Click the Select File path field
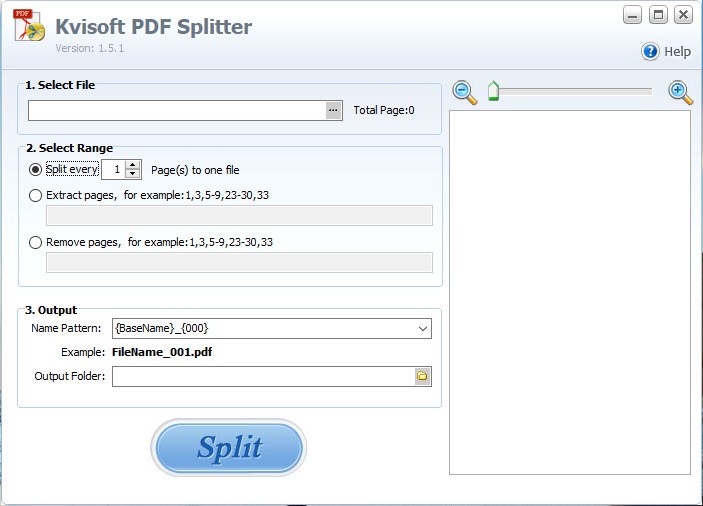The width and height of the screenshot is (703, 506). (177, 110)
